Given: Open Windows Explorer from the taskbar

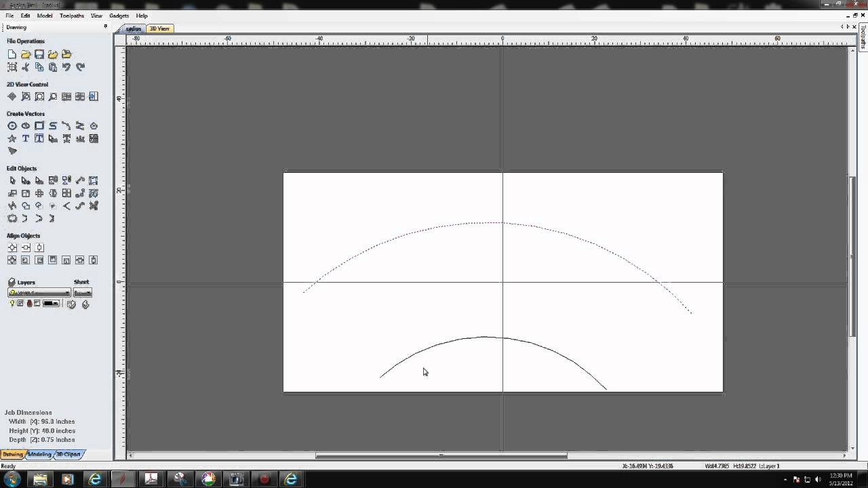Looking at the screenshot, I should point(40,479).
